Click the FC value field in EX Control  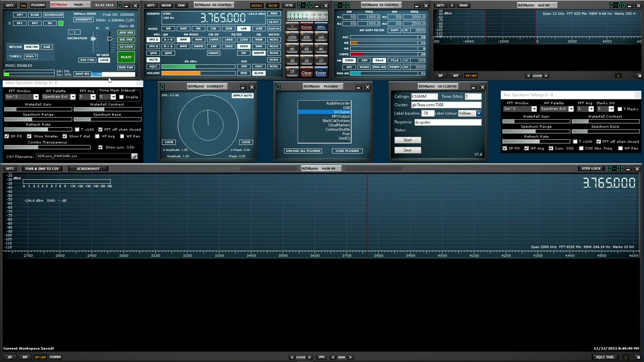coord(419,30)
